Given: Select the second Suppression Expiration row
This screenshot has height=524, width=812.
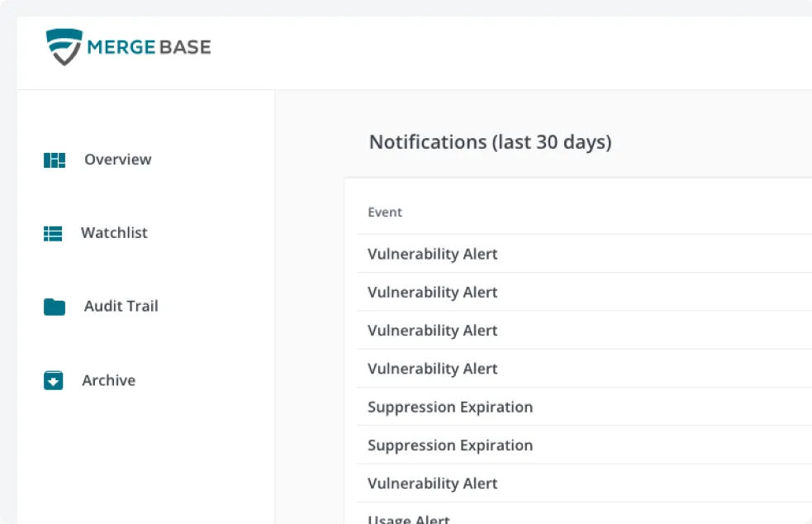Looking at the screenshot, I should click(449, 445).
